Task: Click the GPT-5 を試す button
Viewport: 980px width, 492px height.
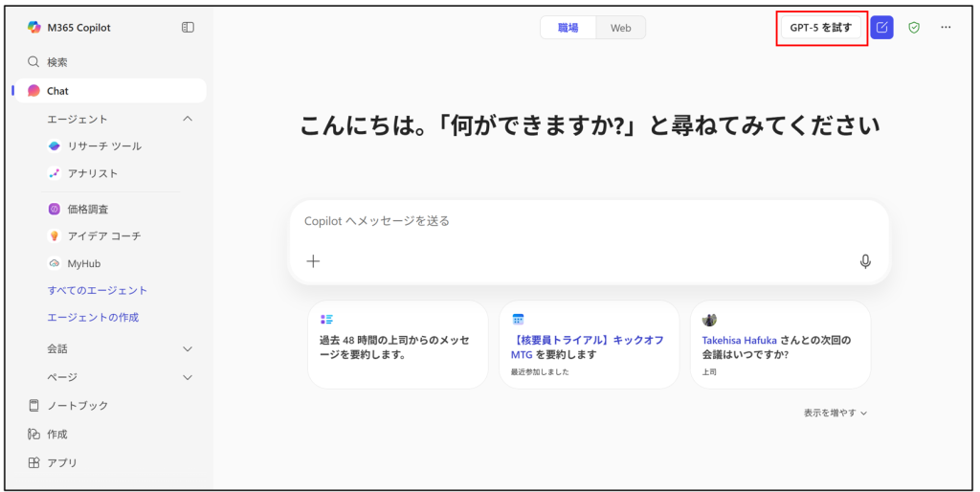Action: [820, 28]
